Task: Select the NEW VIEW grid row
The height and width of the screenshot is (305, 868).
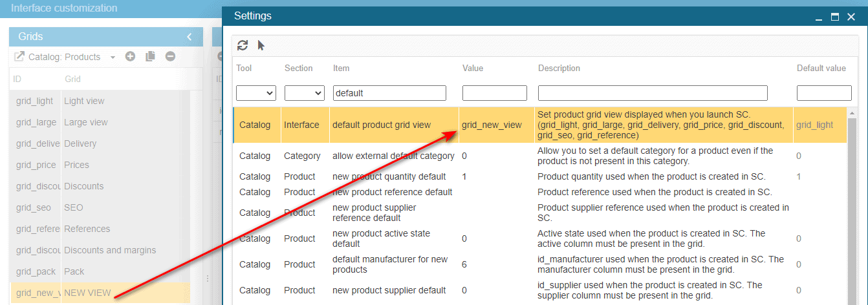Action: point(87,293)
